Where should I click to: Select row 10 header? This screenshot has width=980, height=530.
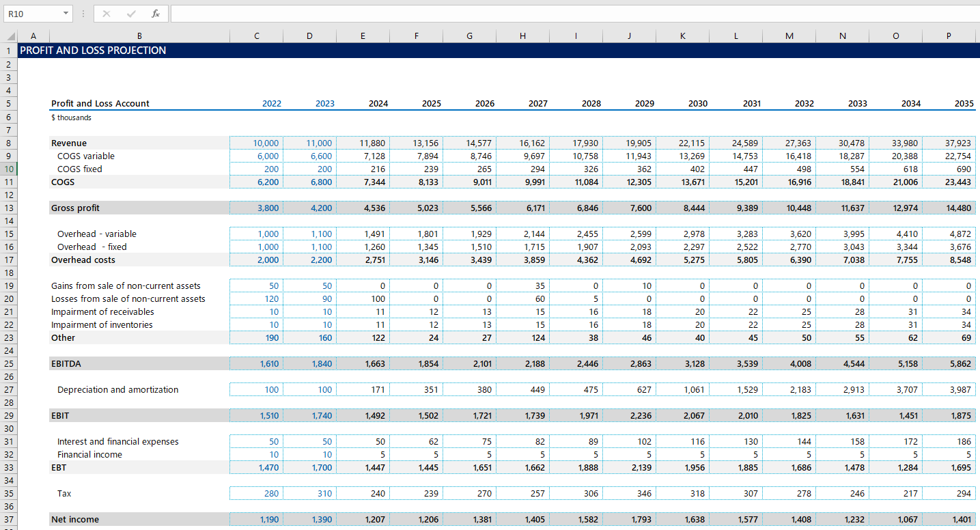coord(9,169)
